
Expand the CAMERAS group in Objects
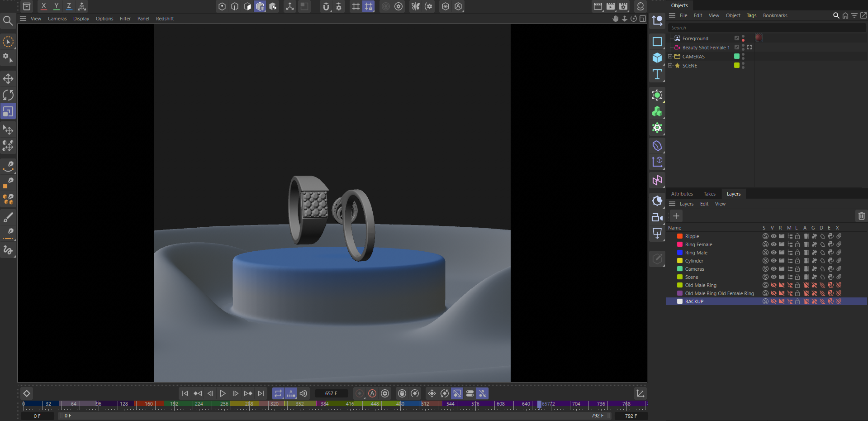coord(670,57)
